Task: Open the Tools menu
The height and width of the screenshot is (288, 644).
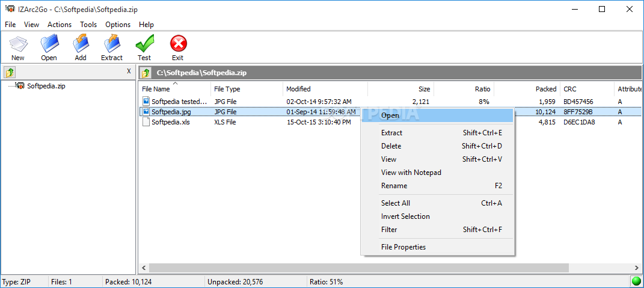Action: tap(88, 25)
